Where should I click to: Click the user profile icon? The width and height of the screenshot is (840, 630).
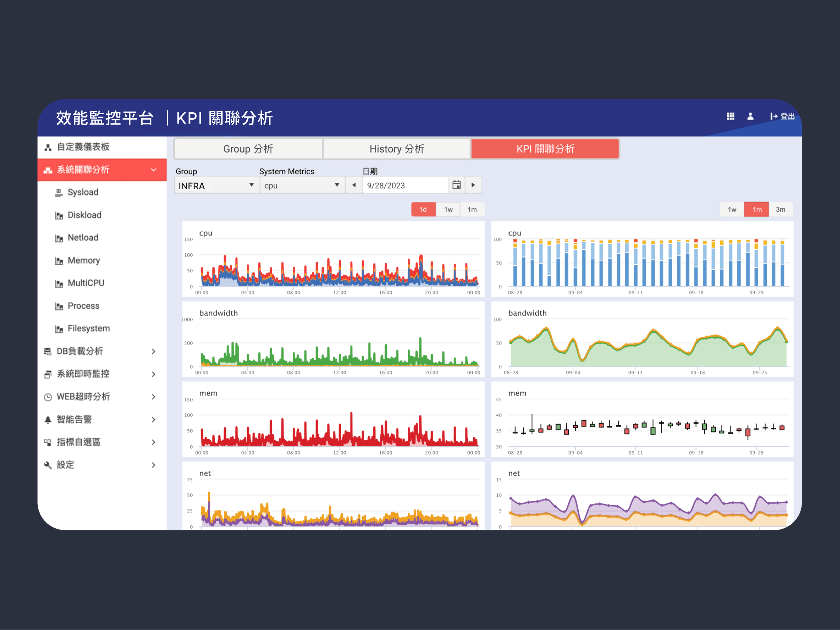[750, 116]
